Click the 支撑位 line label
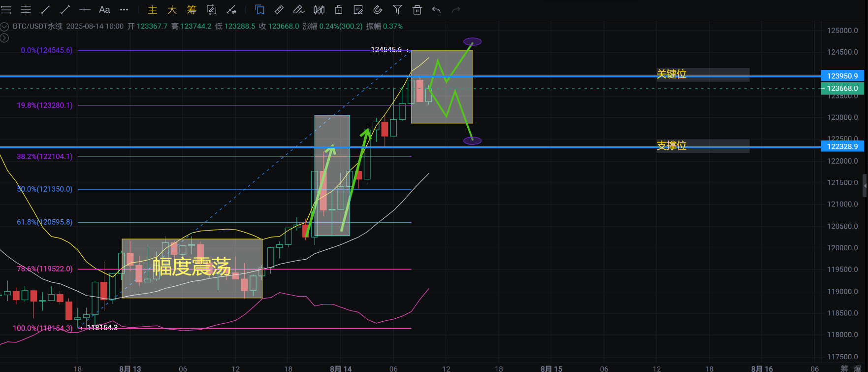 672,145
